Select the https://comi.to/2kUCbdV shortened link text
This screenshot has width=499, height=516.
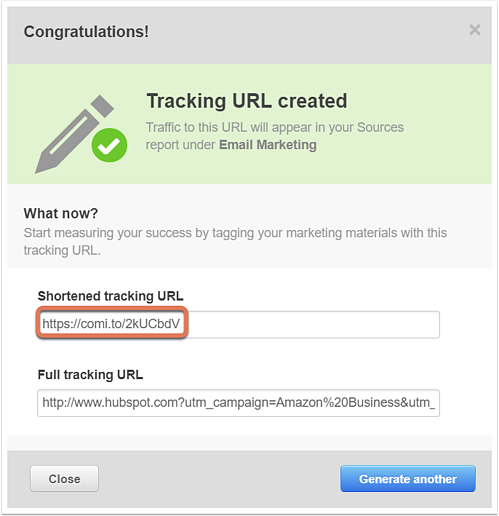111,324
